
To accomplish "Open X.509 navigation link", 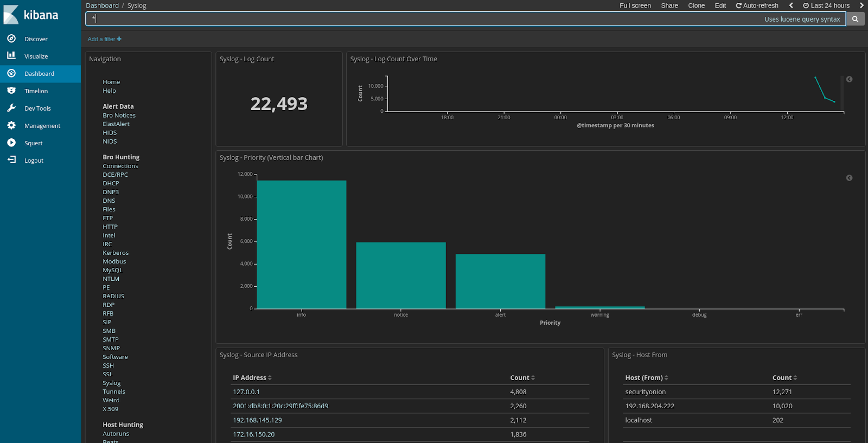I will (x=110, y=409).
